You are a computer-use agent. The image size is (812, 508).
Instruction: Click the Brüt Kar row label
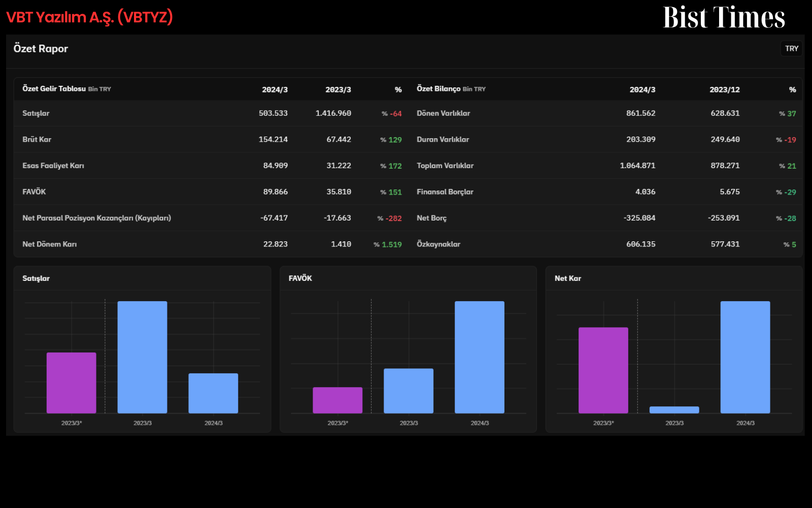coord(37,139)
